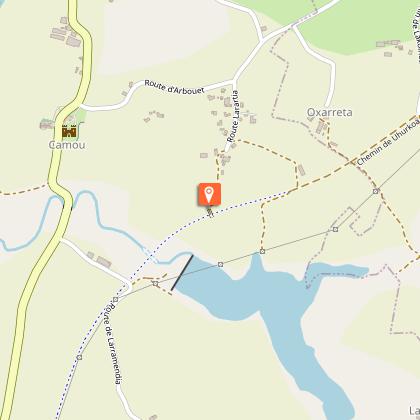Select the Route d'Arbouet road label
420x420 pixels.
pos(174,87)
